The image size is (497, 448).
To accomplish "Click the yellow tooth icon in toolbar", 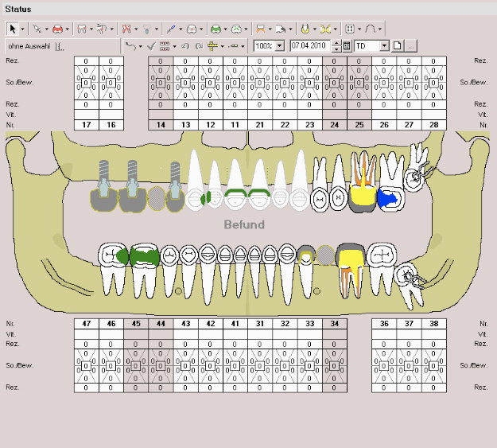I will [305, 28].
